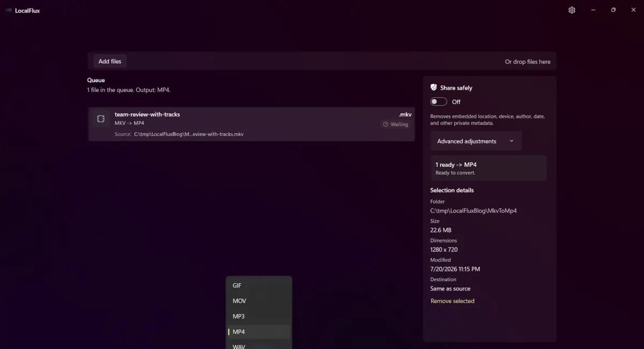Click the Selection details heading
644x349 pixels.
(x=452, y=190)
